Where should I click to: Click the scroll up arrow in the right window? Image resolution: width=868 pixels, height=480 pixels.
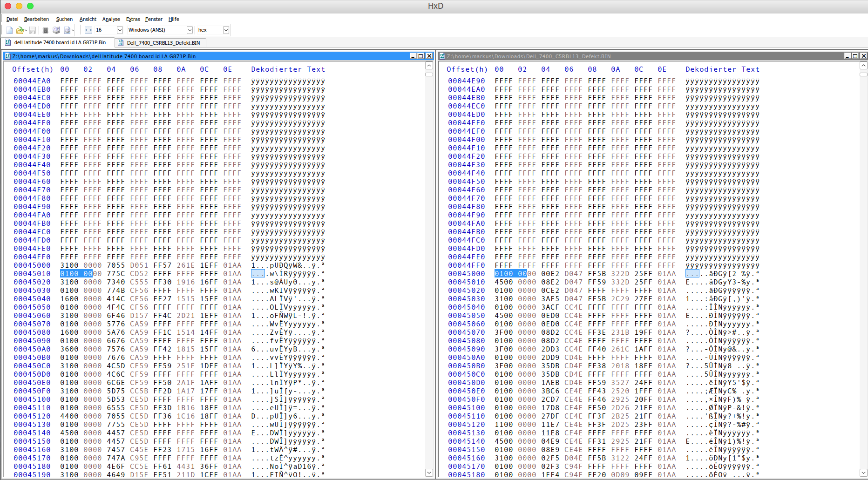[863, 66]
